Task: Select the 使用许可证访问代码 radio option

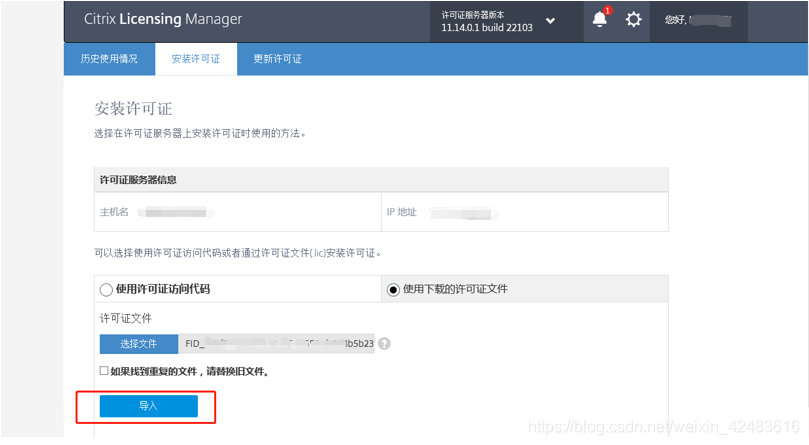Action: click(x=106, y=290)
